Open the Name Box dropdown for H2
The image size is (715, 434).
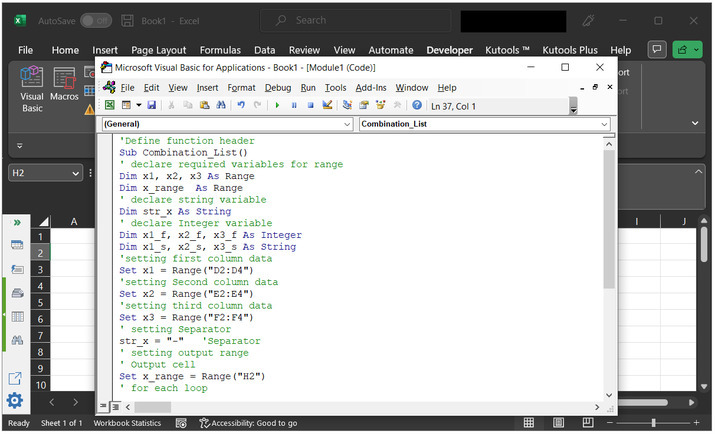(76, 173)
